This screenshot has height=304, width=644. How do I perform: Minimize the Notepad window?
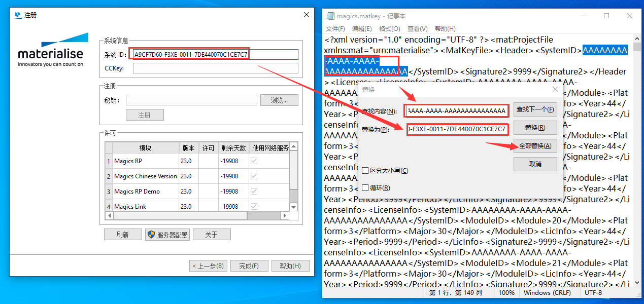click(x=583, y=16)
